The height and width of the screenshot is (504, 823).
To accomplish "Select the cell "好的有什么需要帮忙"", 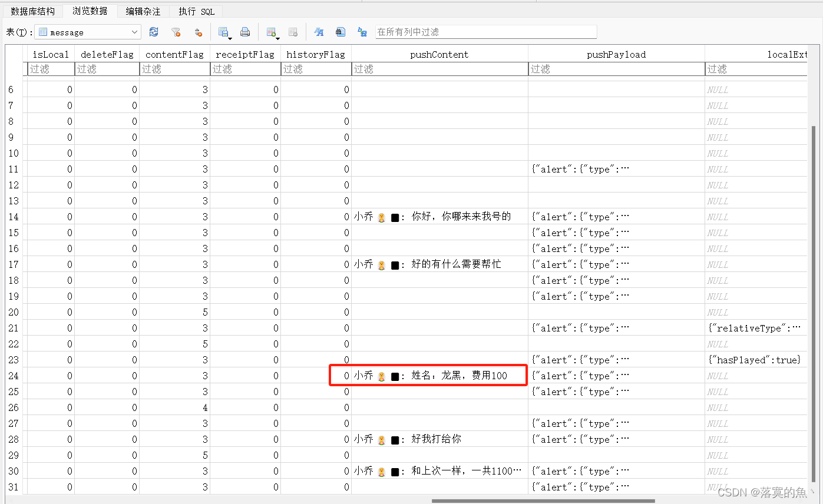I will click(440, 264).
